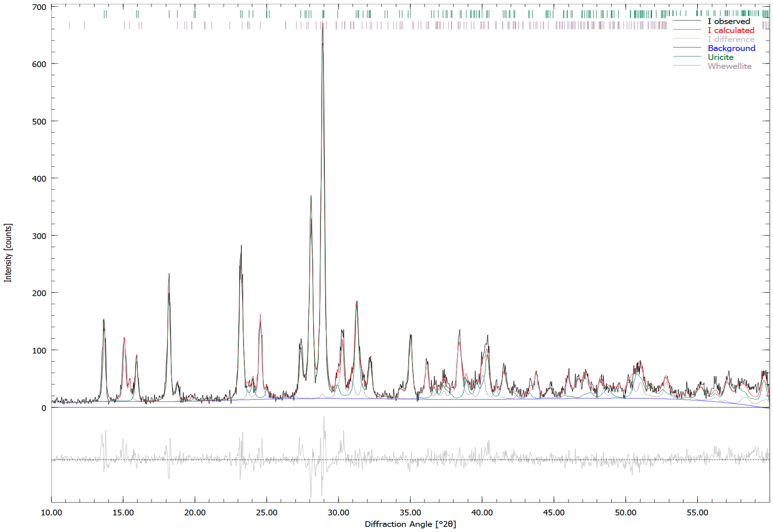Click the 700 intensity axis label
The width and height of the screenshot is (773, 532).
point(39,7)
